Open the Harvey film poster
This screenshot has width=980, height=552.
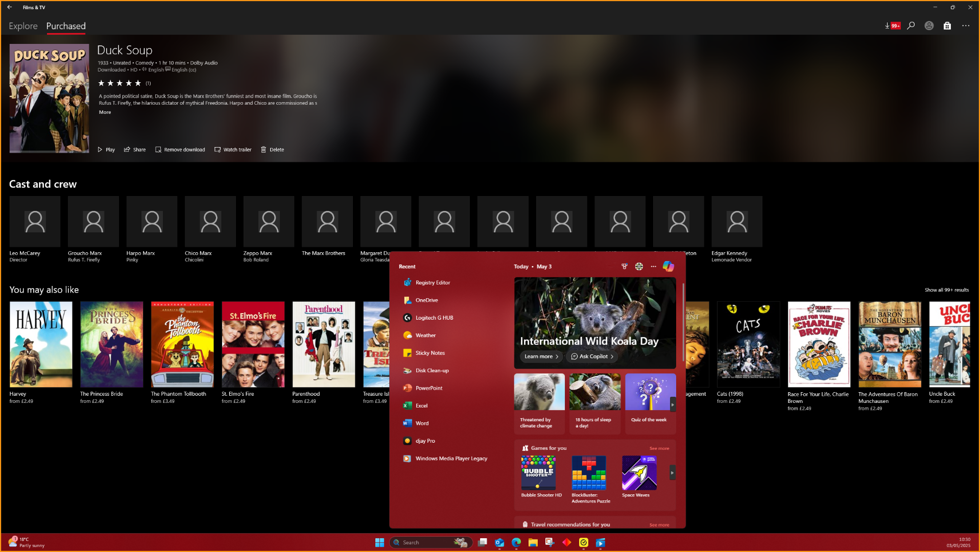41,344
